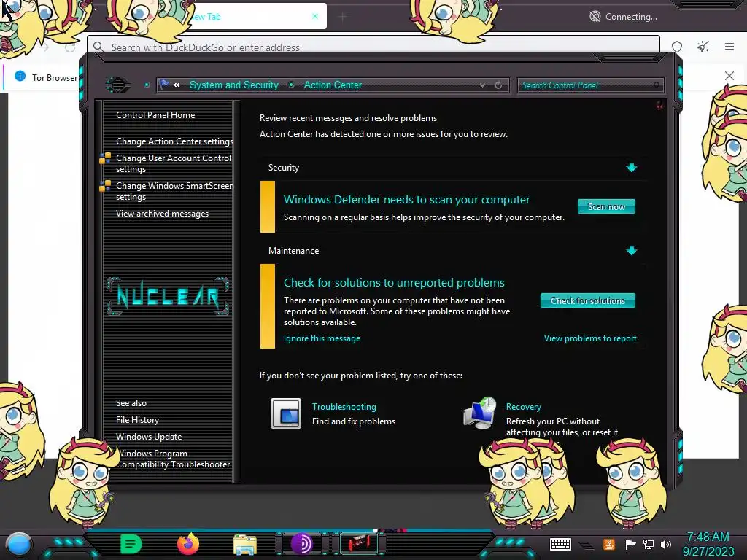Click the orange Java update tray icon
The width and height of the screenshot is (747, 560).
pos(609,544)
